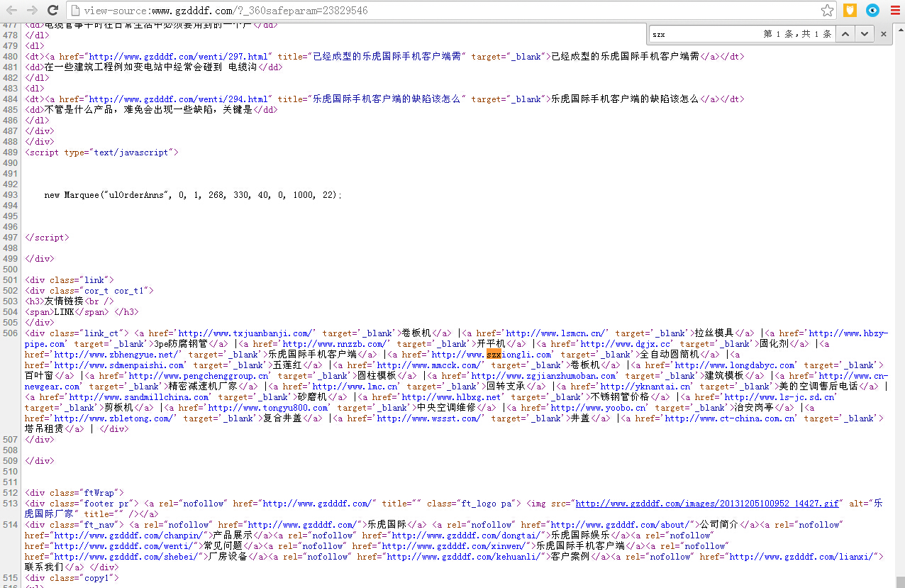Bookmark this page with the star icon
905x588 pixels.
pyautogui.click(x=827, y=11)
